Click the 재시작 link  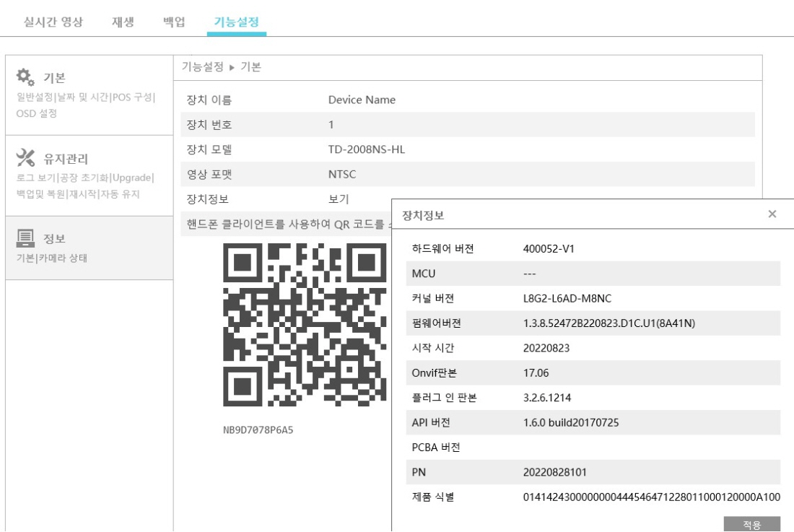pyautogui.click(x=81, y=194)
